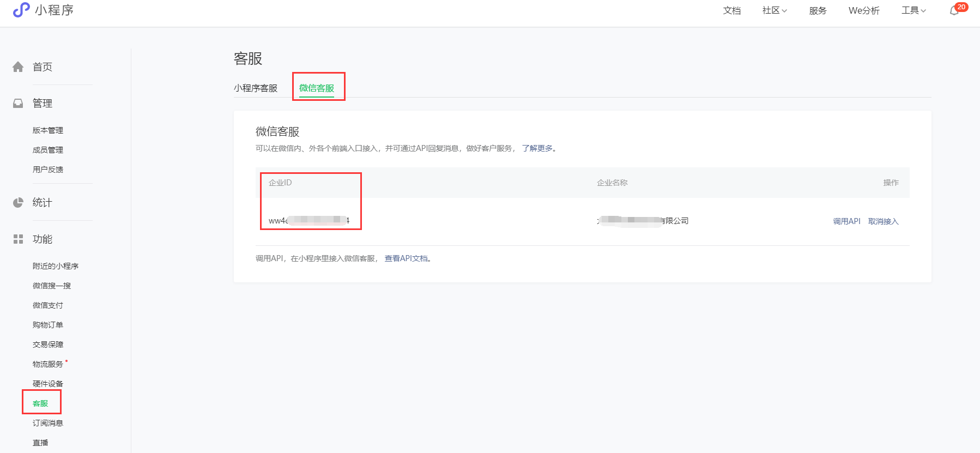Screen dimensions: 980x453
Task: Open 购物订单 in the sidebar
Action: tap(48, 325)
